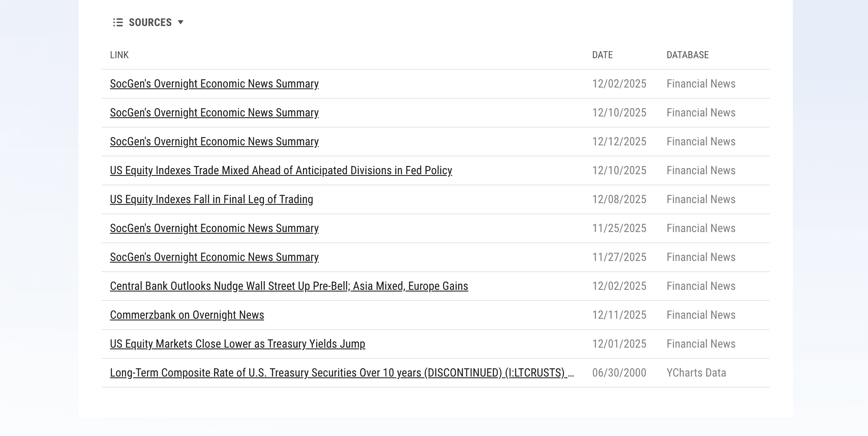Viewport: 868px width, 436px height.
Task: Select the 11/27/2025 date cell
Action: point(619,257)
